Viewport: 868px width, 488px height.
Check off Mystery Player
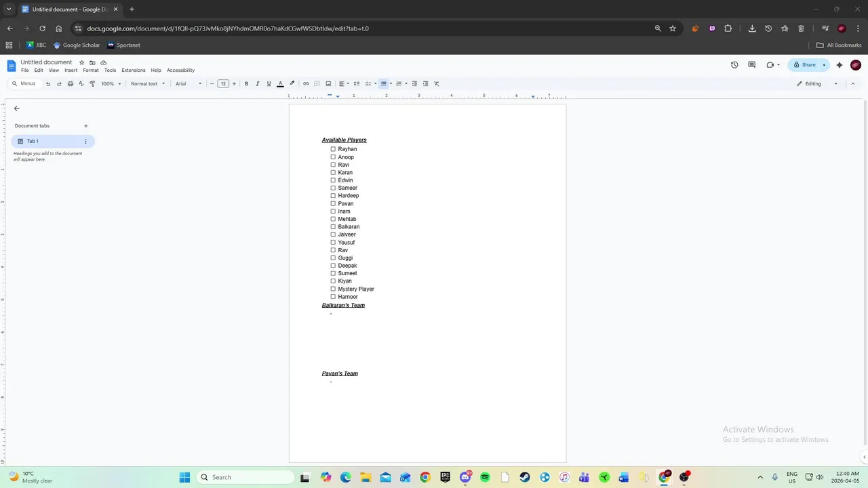(x=333, y=289)
